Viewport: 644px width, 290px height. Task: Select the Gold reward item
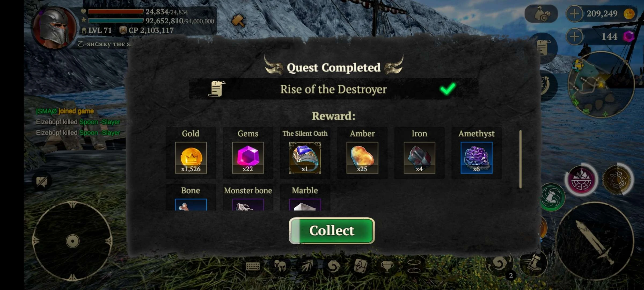pyautogui.click(x=191, y=158)
